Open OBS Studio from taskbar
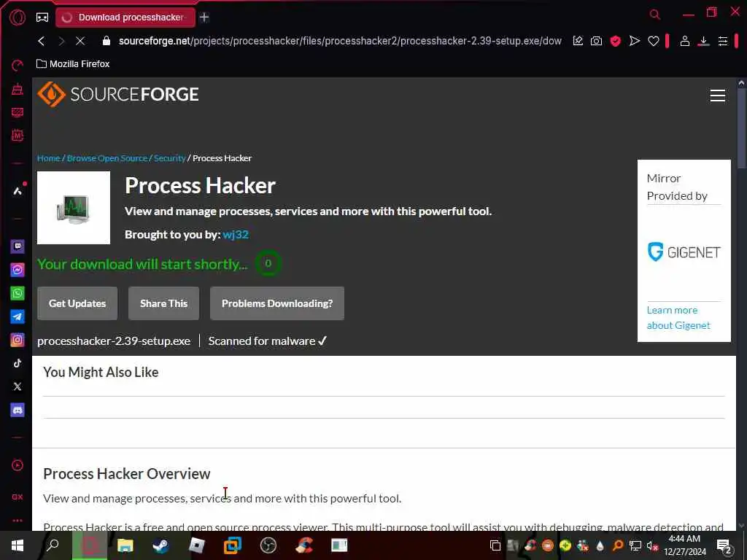Viewport: 747px width, 560px height. (268, 545)
